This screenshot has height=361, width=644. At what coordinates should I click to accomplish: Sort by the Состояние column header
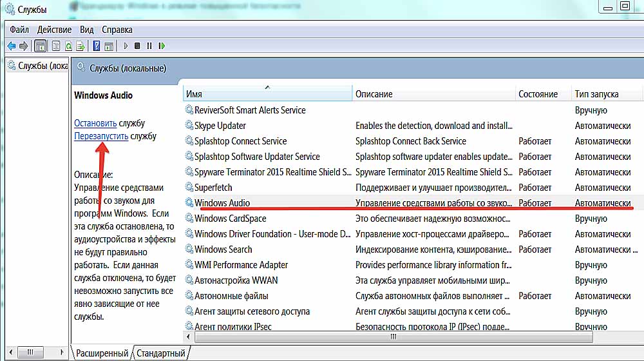click(538, 94)
